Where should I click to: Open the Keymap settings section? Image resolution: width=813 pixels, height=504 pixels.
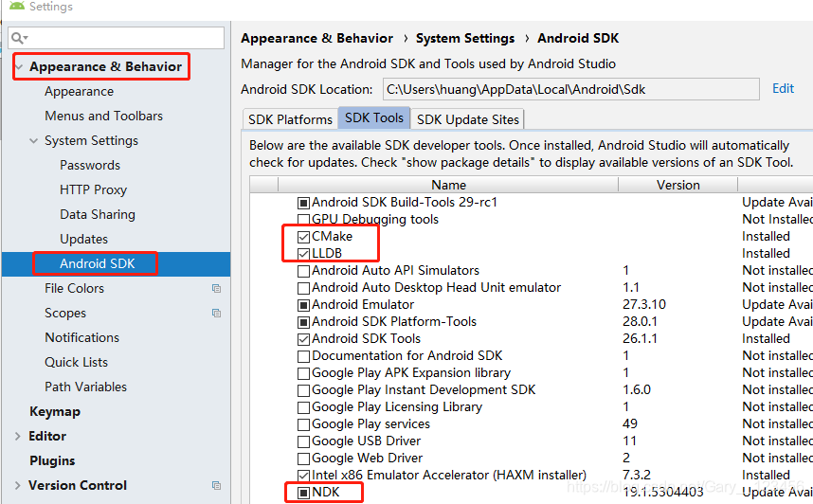coord(55,412)
